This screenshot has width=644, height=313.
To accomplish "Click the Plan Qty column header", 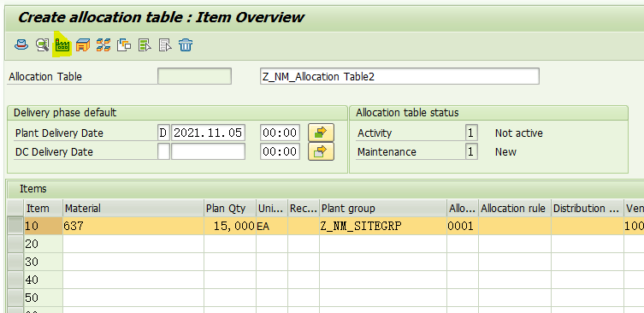I will coord(230,208).
